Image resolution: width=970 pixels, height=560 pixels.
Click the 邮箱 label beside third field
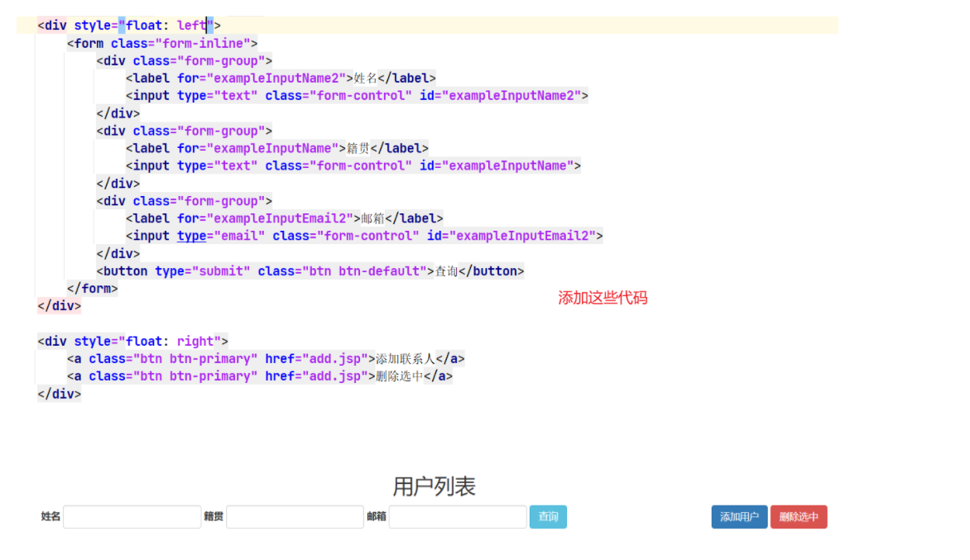click(376, 517)
